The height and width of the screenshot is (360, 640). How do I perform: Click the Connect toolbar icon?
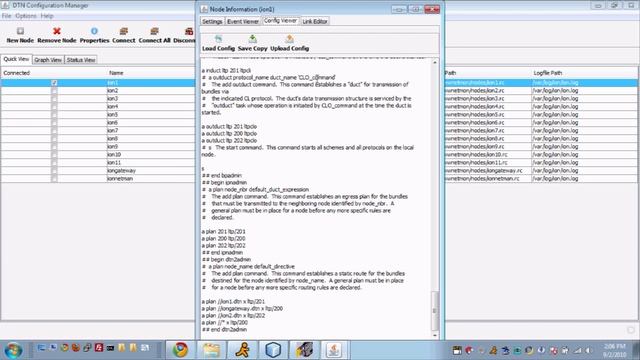124,31
